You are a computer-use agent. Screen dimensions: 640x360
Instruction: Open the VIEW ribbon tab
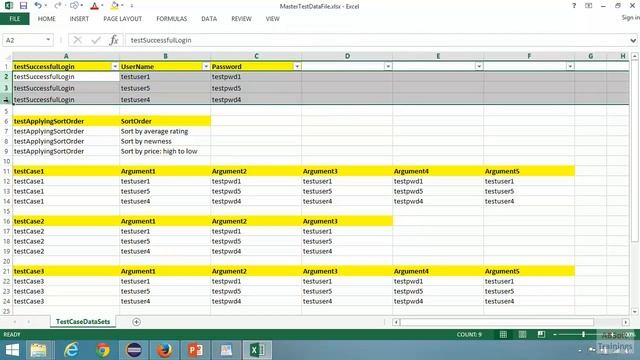click(273, 19)
